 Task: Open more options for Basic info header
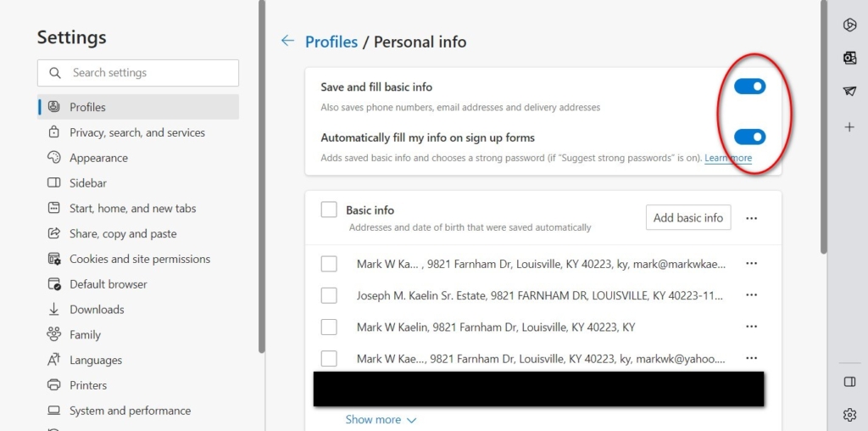[751, 218]
